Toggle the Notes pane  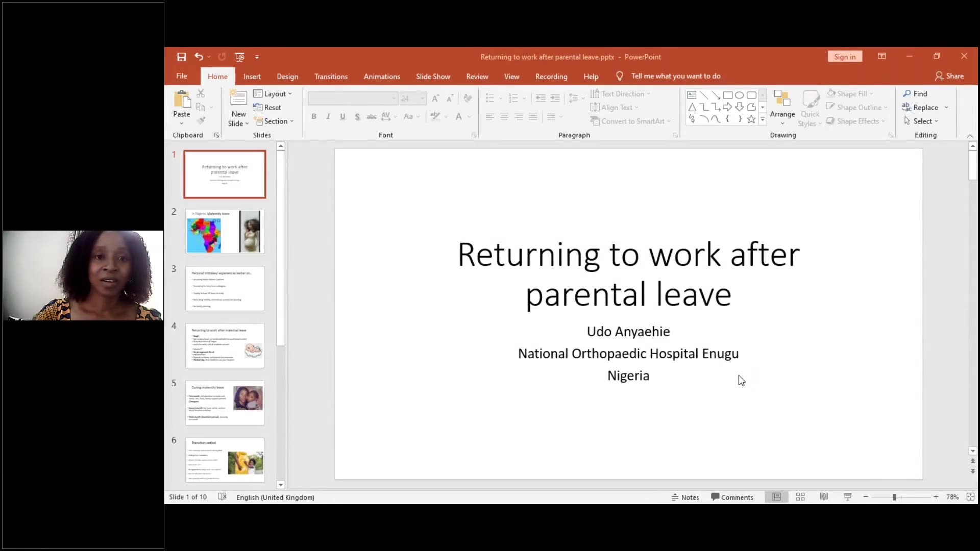685,497
